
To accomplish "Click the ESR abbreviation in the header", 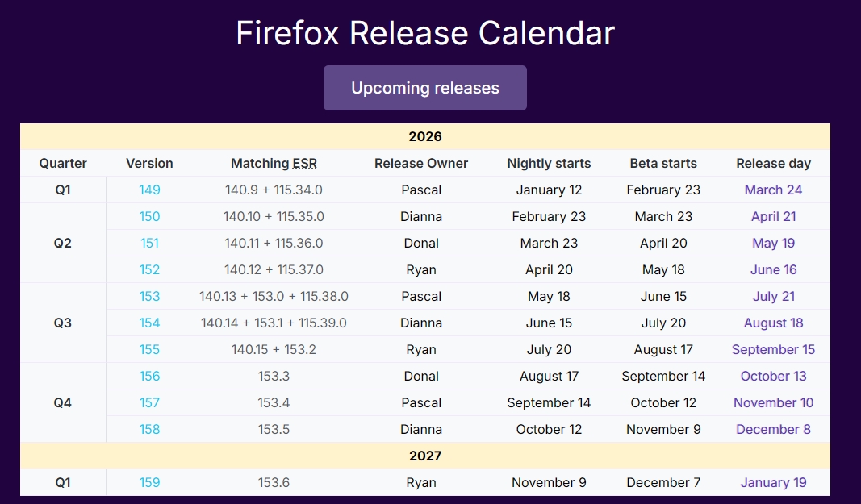I will tap(304, 163).
